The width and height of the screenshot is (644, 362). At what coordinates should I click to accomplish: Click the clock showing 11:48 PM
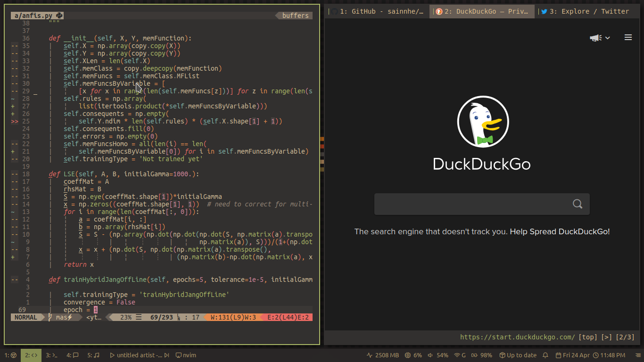pos(609,355)
